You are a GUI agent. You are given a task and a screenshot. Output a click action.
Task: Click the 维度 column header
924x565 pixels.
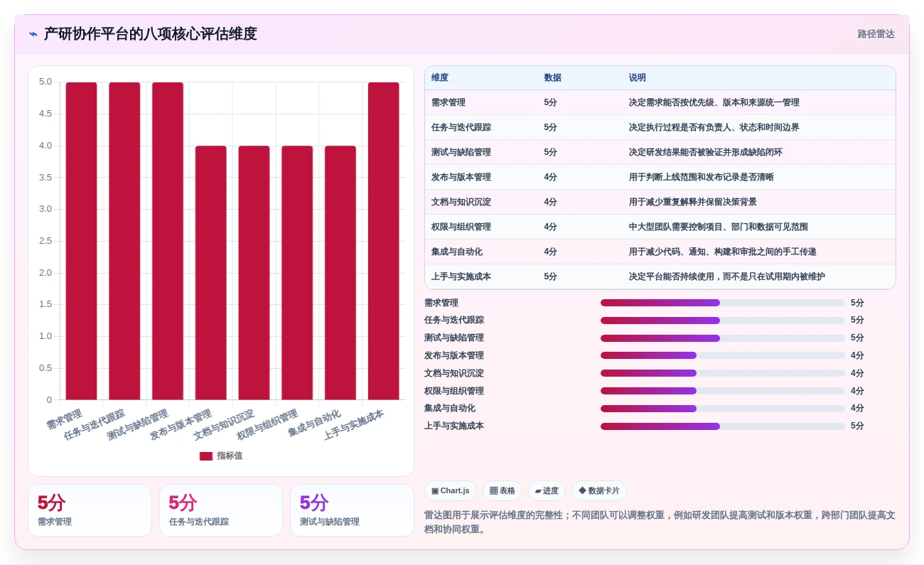click(x=440, y=78)
